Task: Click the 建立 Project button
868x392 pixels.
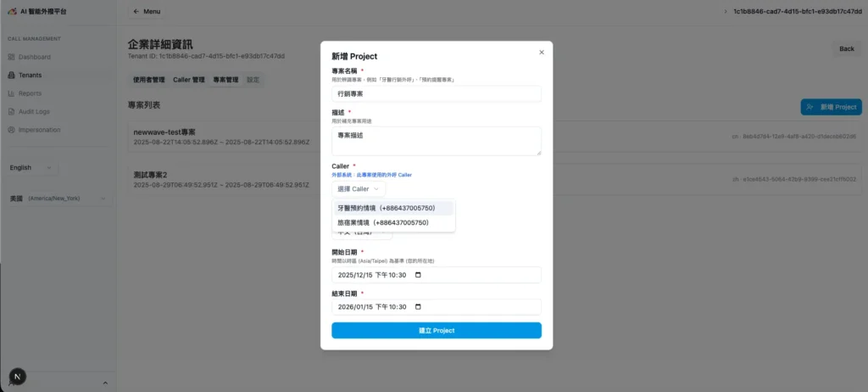Action: coord(437,330)
